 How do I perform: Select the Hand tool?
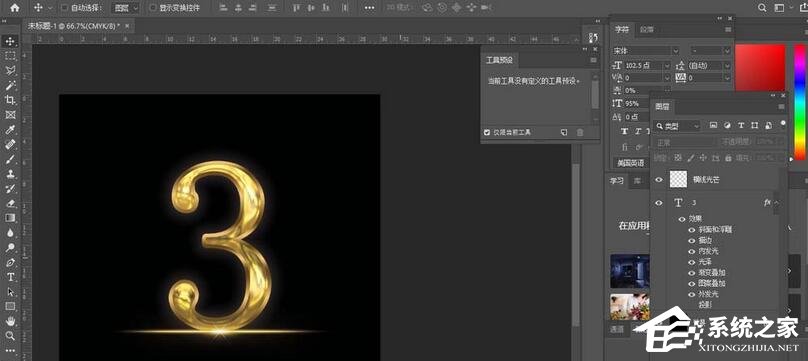coord(10,321)
